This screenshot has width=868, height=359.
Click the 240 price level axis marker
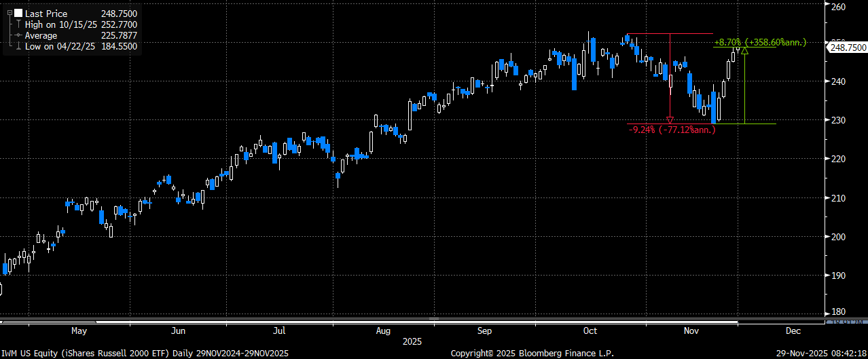click(837, 81)
